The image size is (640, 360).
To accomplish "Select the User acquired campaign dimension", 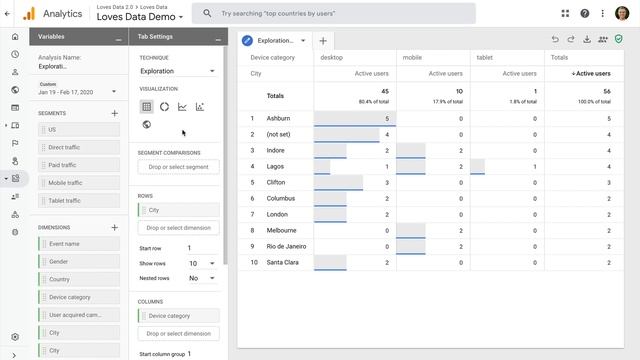I will pos(79,315).
